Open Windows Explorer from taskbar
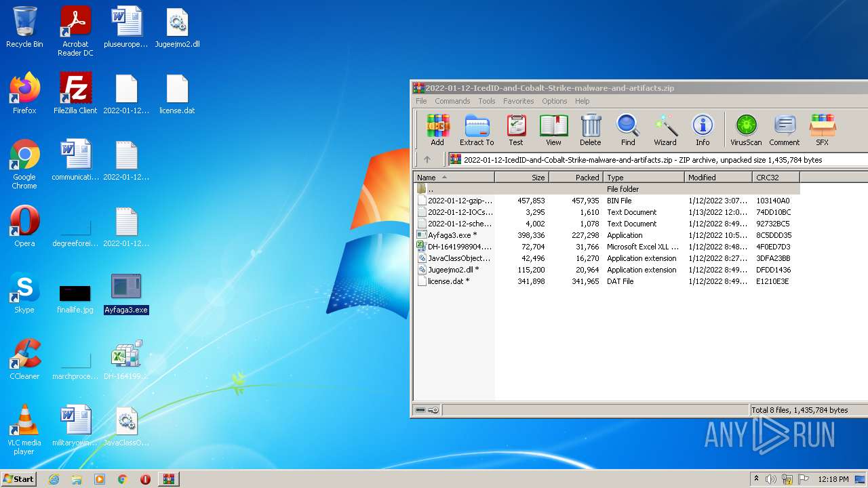 (77, 479)
